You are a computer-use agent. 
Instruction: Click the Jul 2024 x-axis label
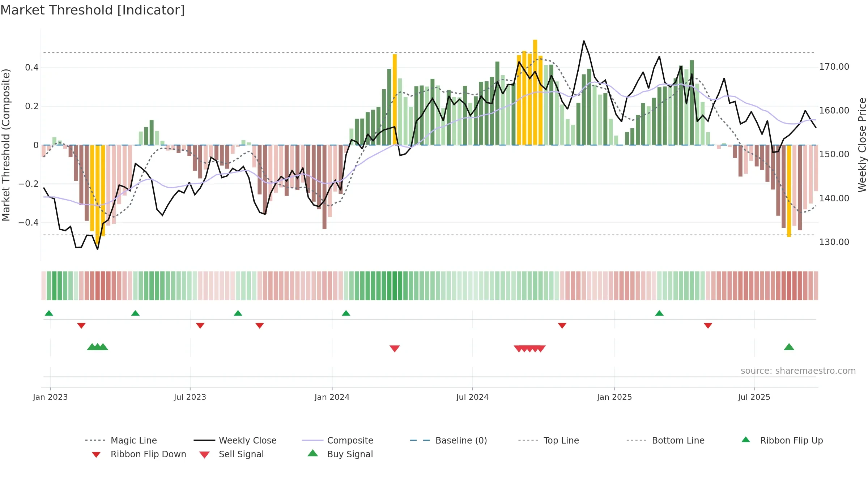pos(472,397)
